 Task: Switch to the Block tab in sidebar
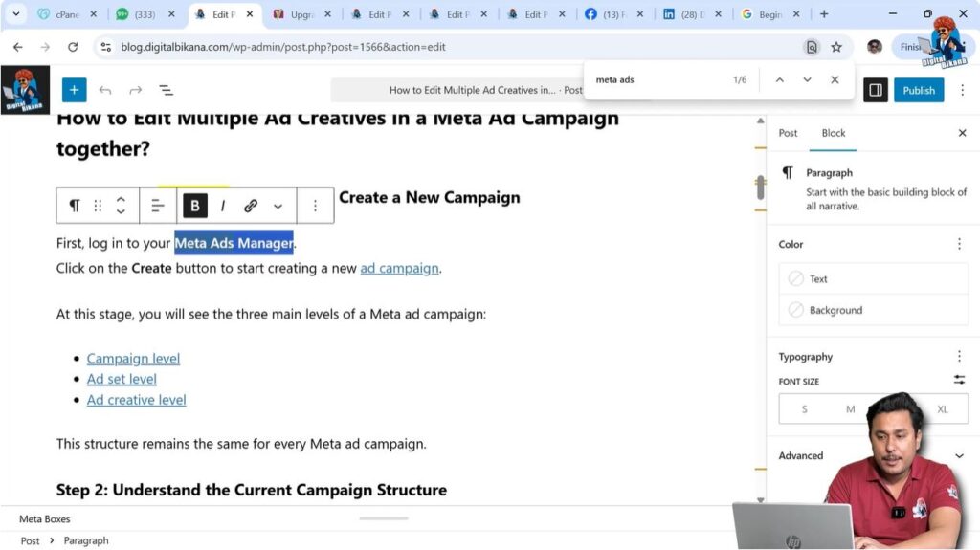tap(834, 133)
